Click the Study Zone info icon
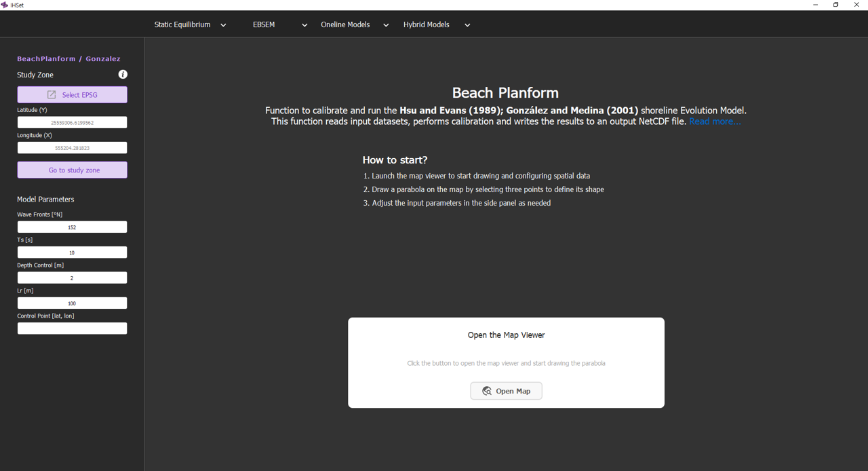868x471 pixels. pos(123,75)
